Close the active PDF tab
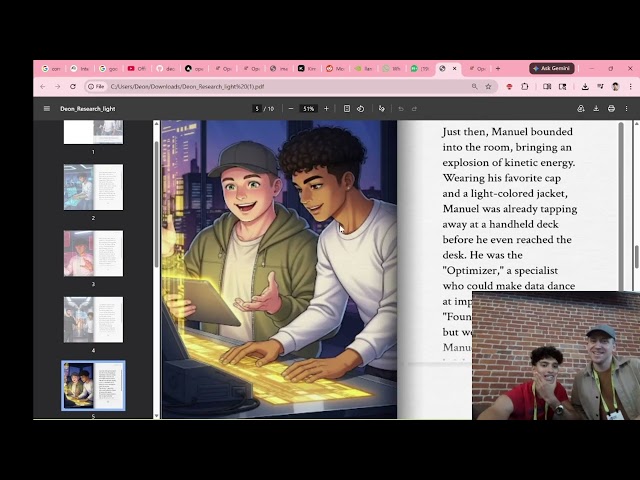This screenshot has height=480, width=640. pos(455,69)
